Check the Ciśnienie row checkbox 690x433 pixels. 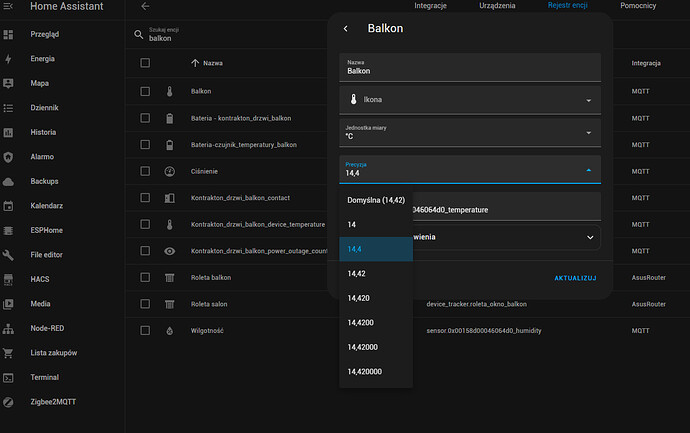pos(145,171)
